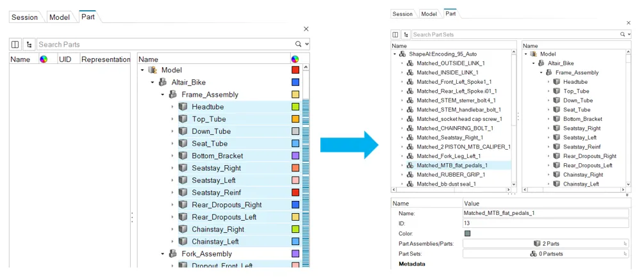644x279 pixels.
Task: Toggle split view icon beside Search Part Sets
Action: tap(395, 35)
